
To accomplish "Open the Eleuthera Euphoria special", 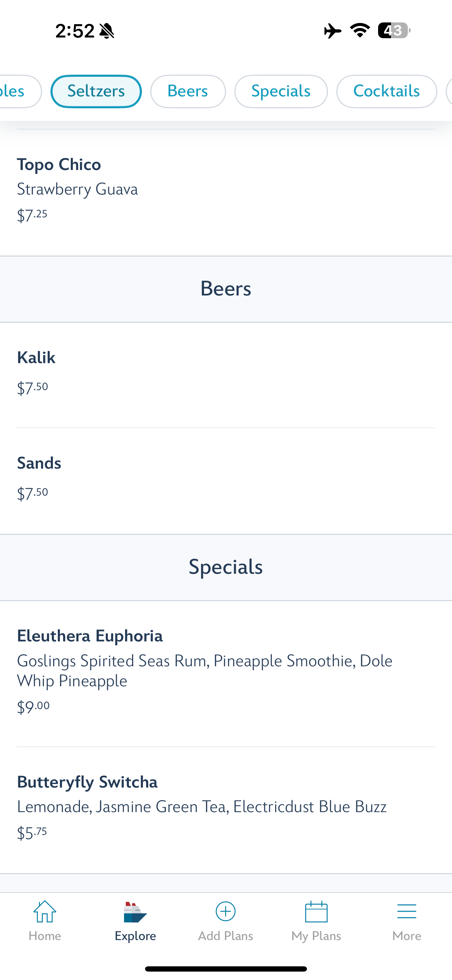I will coord(226,673).
